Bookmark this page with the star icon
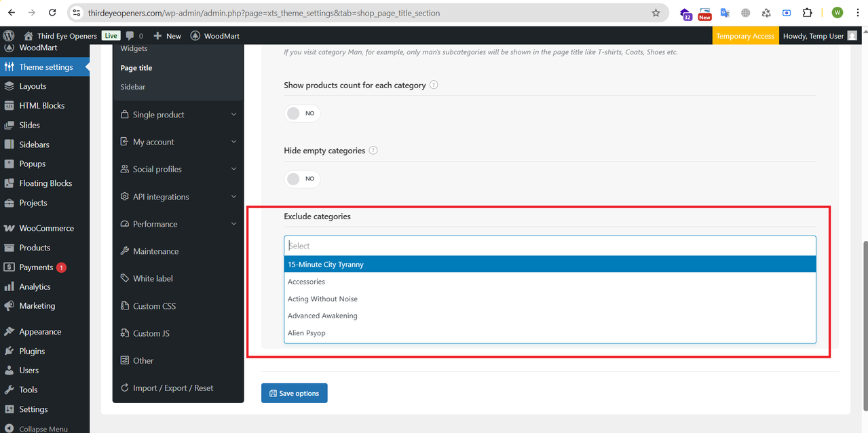Image resolution: width=868 pixels, height=433 pixels. coord(656,13)
